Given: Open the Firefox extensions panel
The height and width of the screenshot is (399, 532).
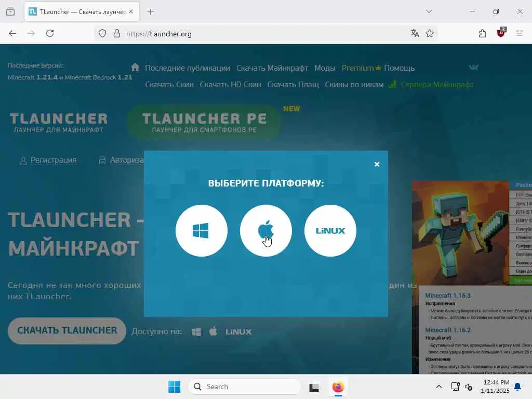Looking at the screenshot, I should pos(482,33).
